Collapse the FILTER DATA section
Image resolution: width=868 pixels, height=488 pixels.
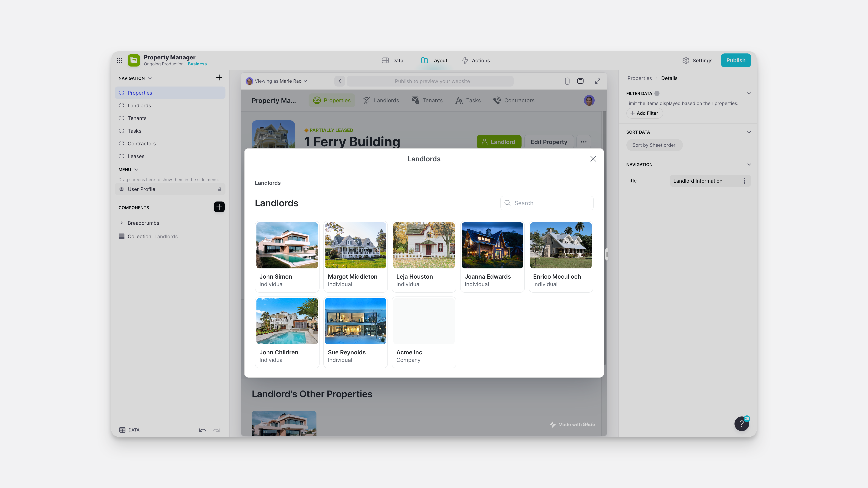[749, 93]
